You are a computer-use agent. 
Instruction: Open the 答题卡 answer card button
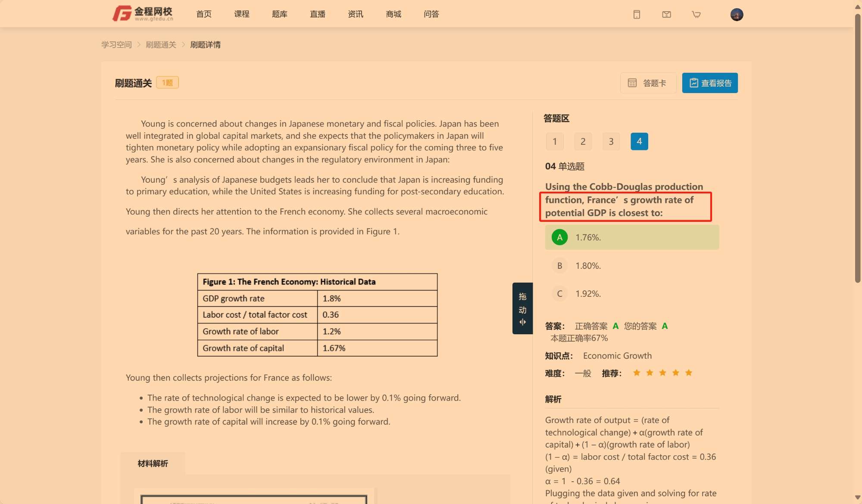click(x=648, y=83)
